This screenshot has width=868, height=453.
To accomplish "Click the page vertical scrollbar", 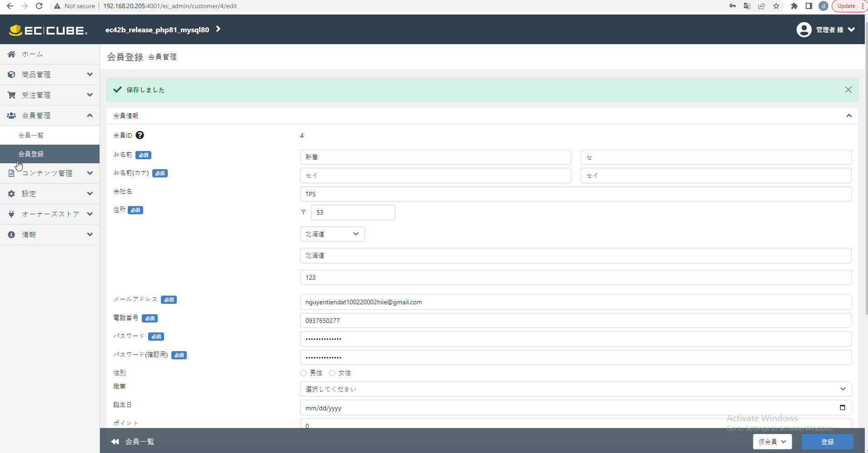I will tap(866, 168).
